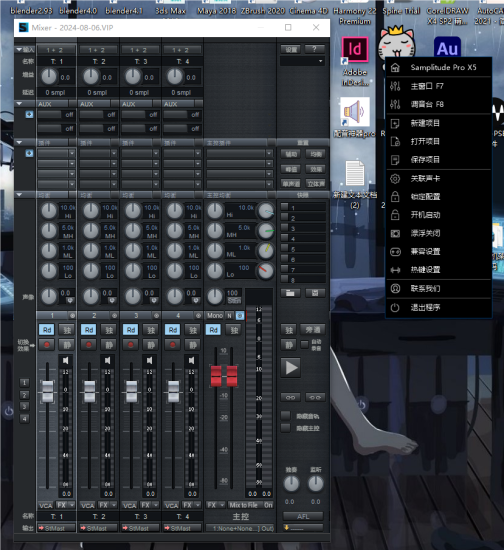The image size is (504, 550).
Task: Click the crowned cat desktop icon
Action: (396, 42)
